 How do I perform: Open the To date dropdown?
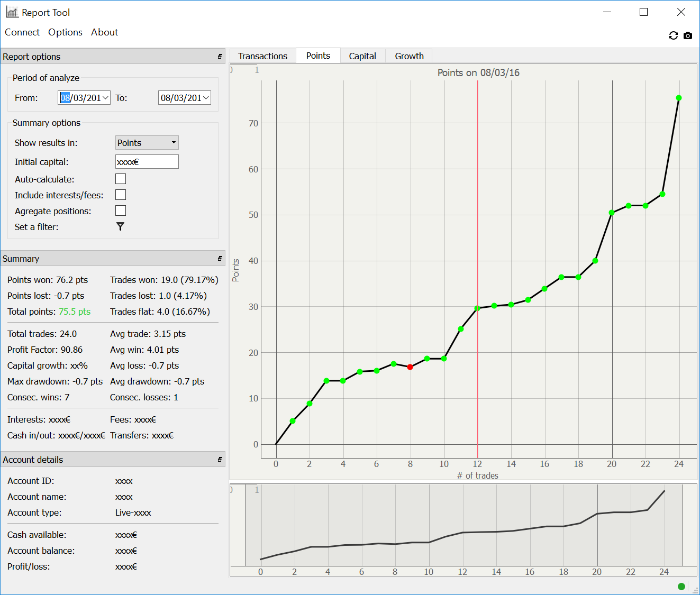tap(206, 98)
